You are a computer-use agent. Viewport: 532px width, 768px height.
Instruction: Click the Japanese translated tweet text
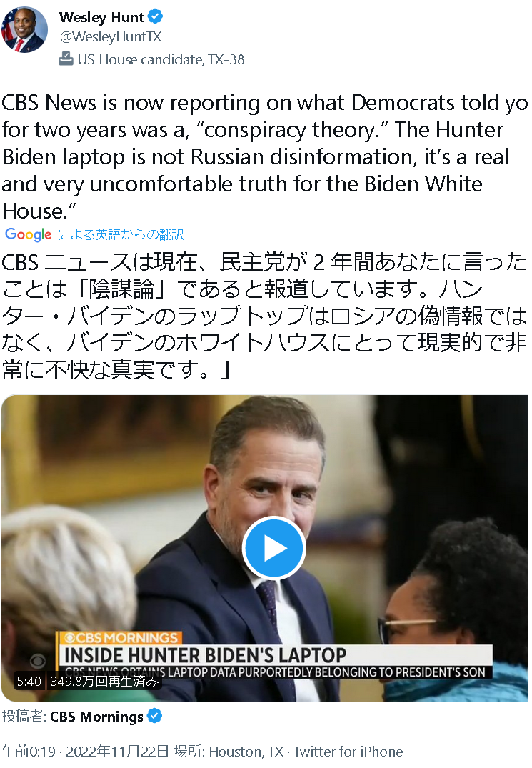click(x=265, y=316)
